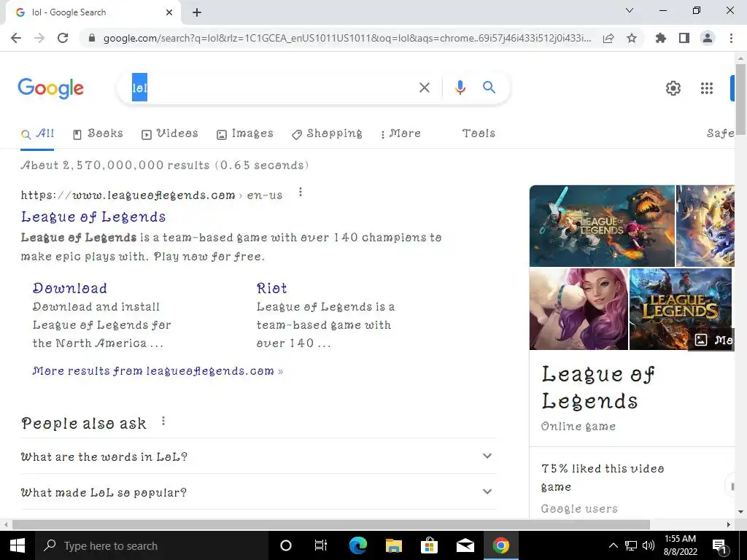Open options dots beside People also ask
747x560 pixels.
click(x=163, y=421)
